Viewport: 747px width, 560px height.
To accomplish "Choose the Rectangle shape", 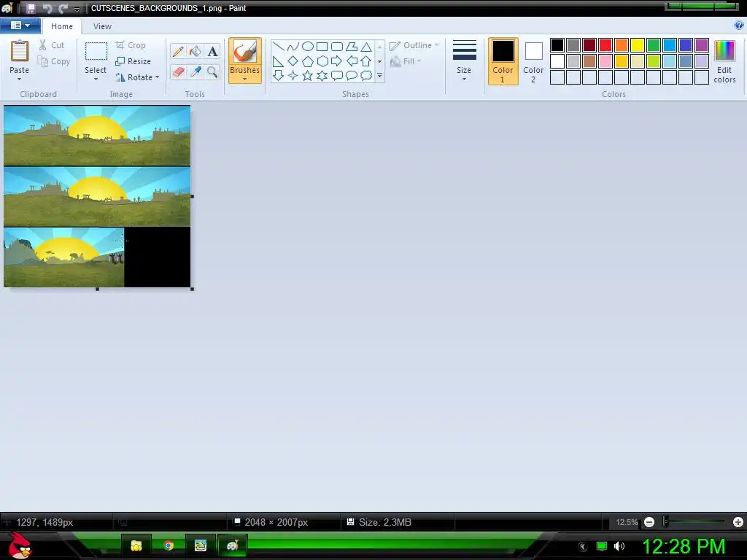I will (x=322, y=46).
